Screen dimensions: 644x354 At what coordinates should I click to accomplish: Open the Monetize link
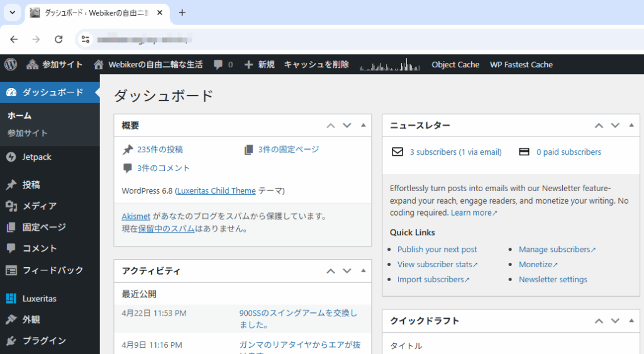pyautogui.click(x=538, y=265)
